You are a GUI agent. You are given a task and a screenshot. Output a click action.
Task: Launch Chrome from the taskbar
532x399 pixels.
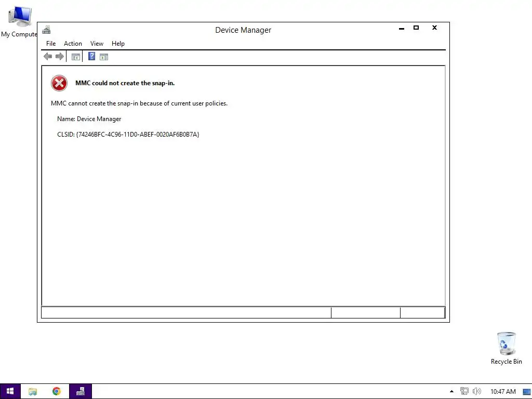click(x=57, y=391)
